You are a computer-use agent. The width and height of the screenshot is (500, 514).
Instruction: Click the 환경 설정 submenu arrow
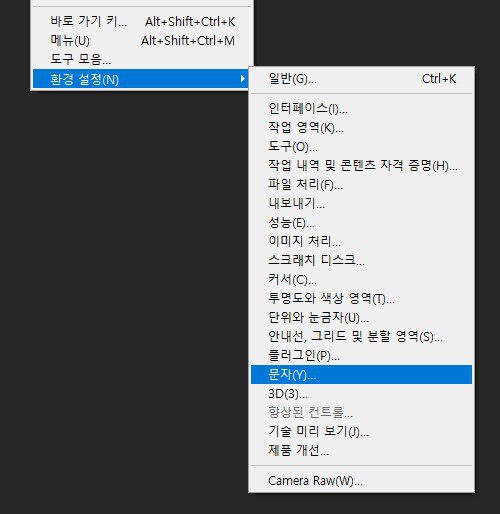[x=243, y=79]
